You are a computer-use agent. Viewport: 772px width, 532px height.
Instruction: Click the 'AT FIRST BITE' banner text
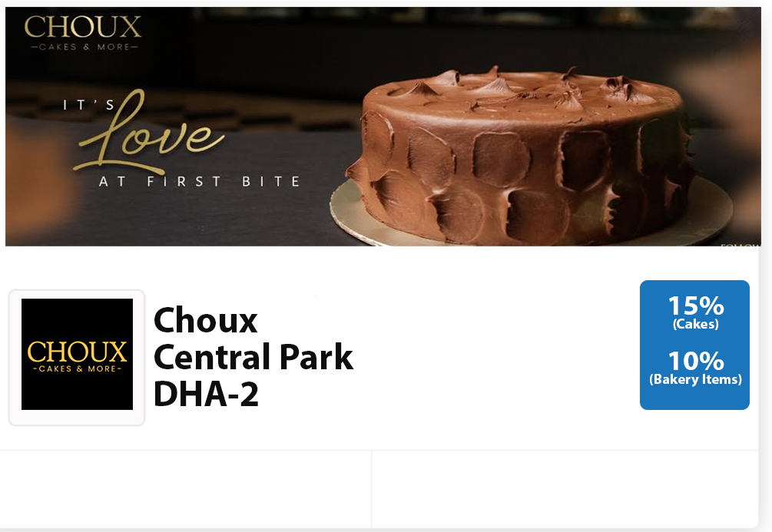200,182
